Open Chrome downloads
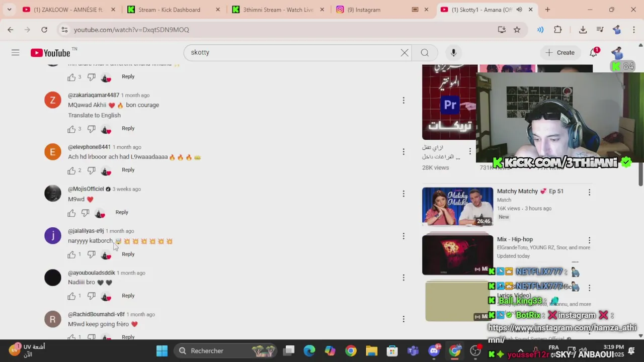The width and height of the screenshot is (644, 362). point(583,30)
